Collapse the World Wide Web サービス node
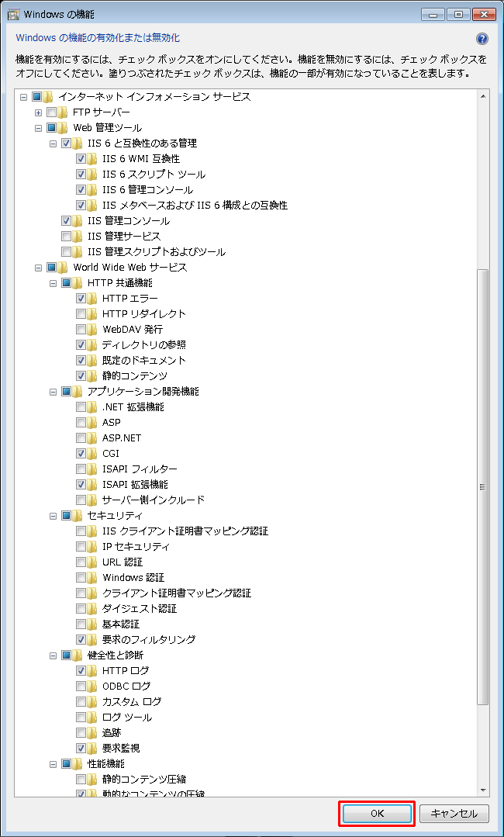 pyautogui.click(x=38, y=268)
